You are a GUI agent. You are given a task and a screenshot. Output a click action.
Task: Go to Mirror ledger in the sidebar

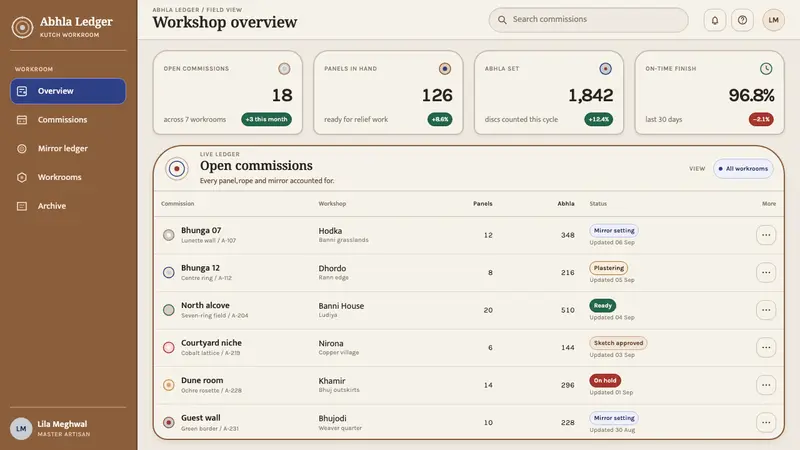tap(68, 148)
